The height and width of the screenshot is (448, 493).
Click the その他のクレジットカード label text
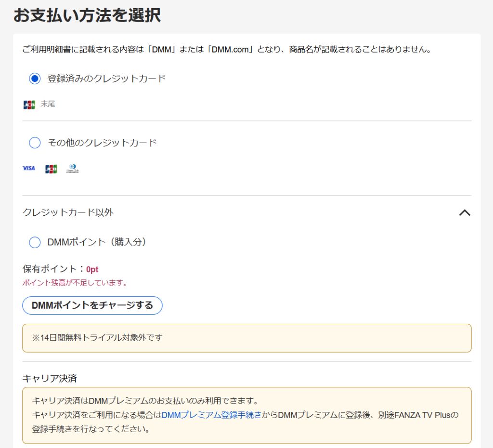[102, 143]
